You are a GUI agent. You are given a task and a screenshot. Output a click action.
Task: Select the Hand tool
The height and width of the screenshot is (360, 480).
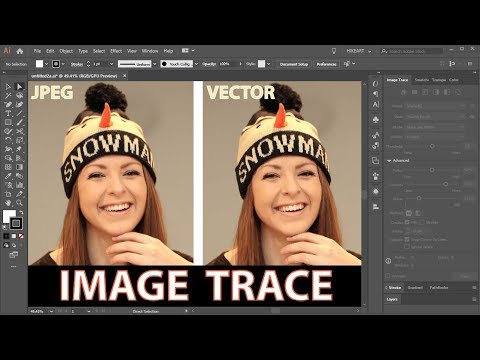coord(8,203)
